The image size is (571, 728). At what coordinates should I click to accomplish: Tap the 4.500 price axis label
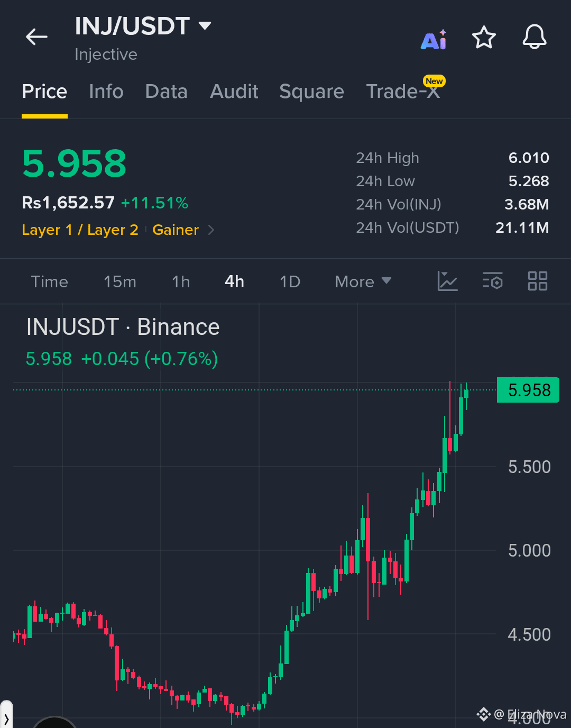pos(529,634)
